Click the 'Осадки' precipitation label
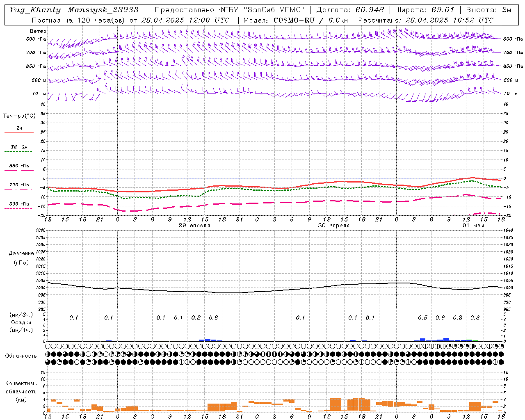The height and width of the screenshot is (420, 525). (x=21, y=322)
